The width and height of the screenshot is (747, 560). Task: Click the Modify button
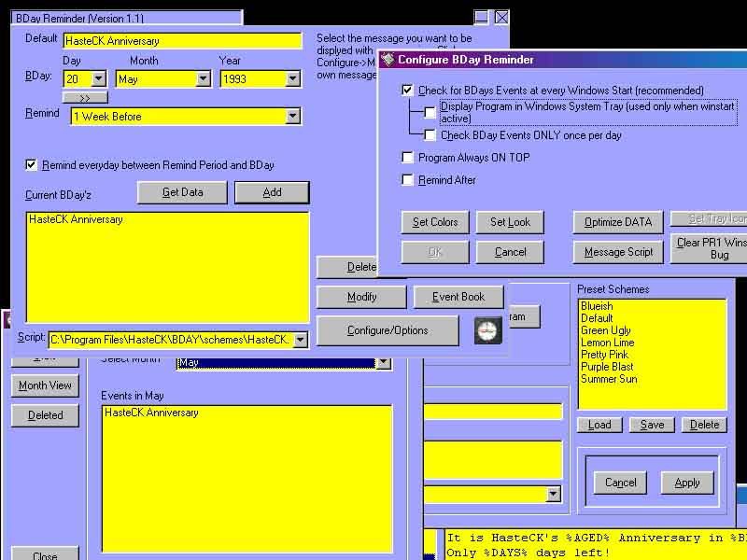pyautogui.click(x=361, y=297)
